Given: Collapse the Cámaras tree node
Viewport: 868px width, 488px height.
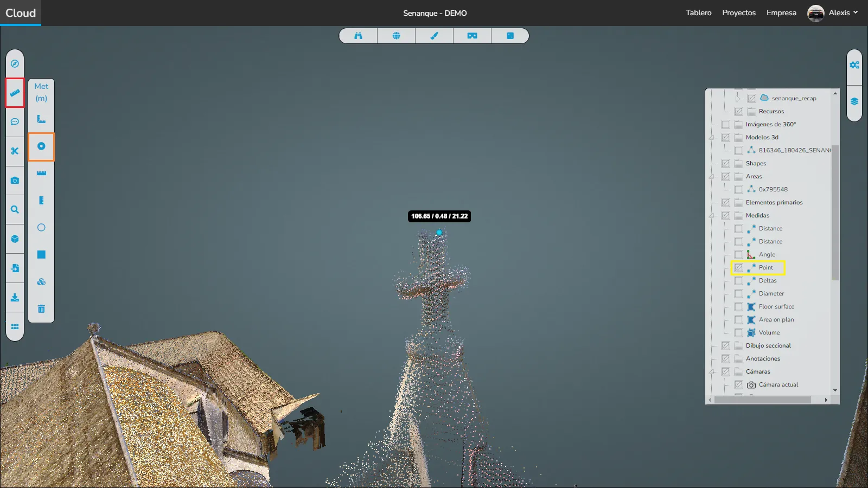Looking at the screenshot, I should point(713,372).
